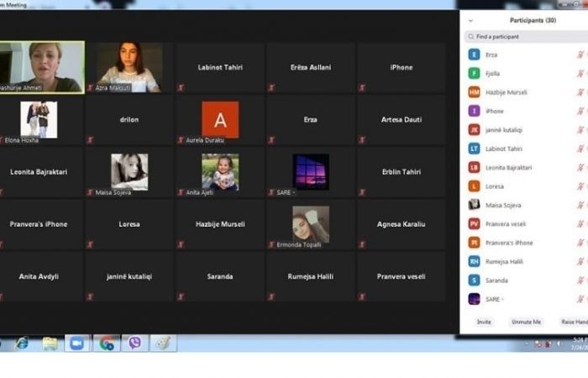The width and height of the screenshot is (588, 378).
Task: Click the LT avatar beside Labinot Tahiri
Action: click(x=475, y=149)
